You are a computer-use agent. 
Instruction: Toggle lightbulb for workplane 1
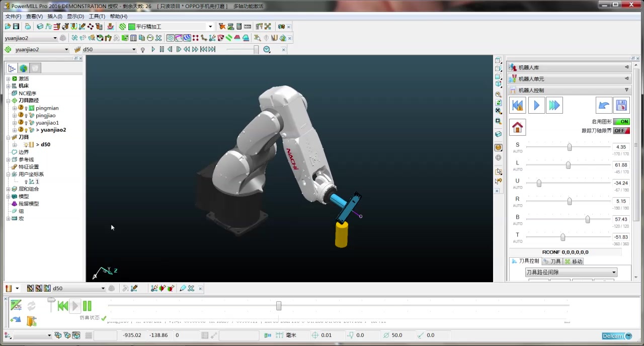point(26,182)
